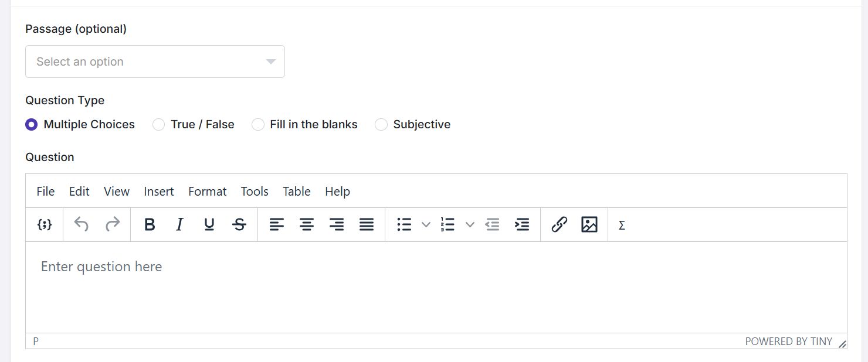Center align the question text

[307, 224]
